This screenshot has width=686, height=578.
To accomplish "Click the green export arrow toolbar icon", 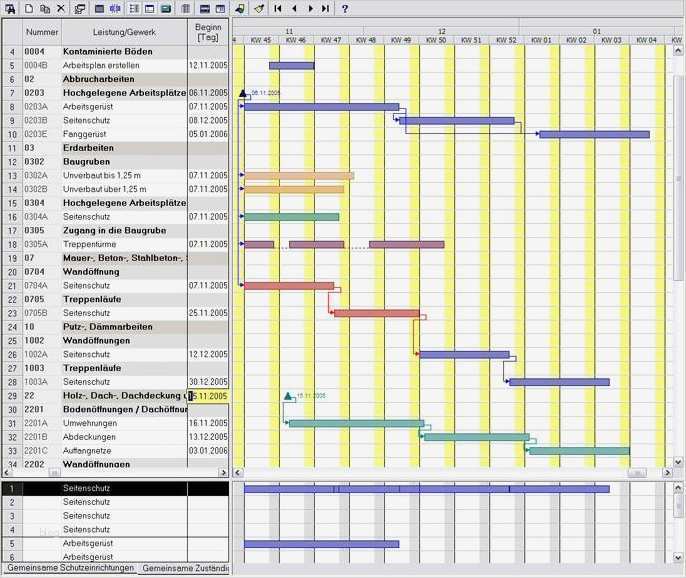I will [x=240, y=8].
